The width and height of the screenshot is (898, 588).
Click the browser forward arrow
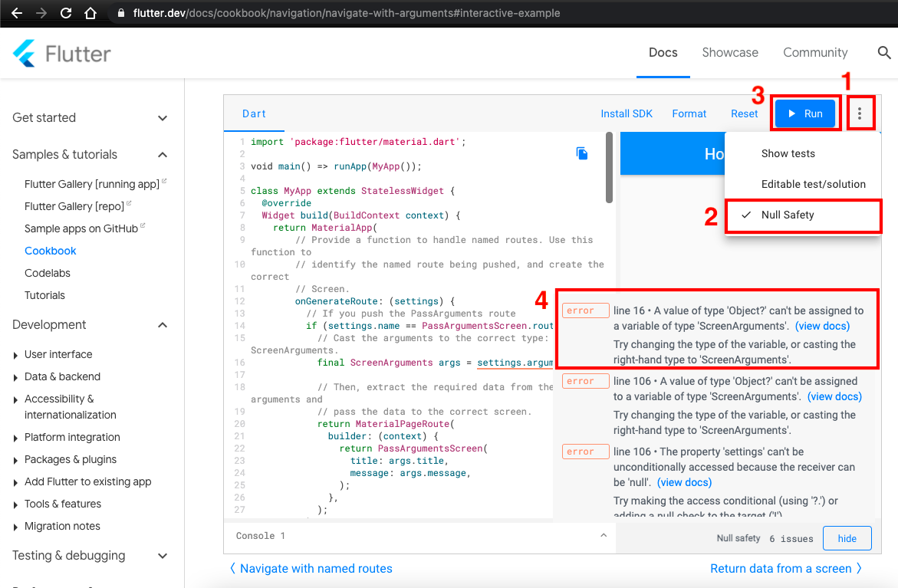point(41,12)
